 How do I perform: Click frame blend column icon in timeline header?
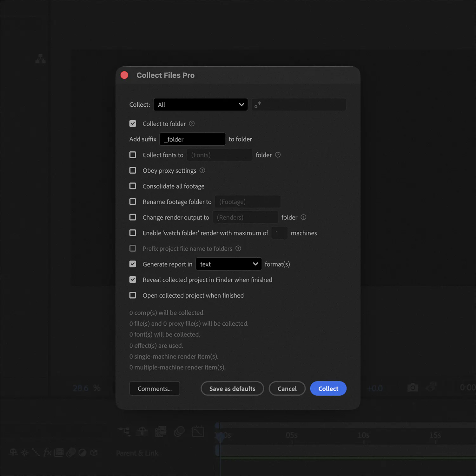coord(59,453)
